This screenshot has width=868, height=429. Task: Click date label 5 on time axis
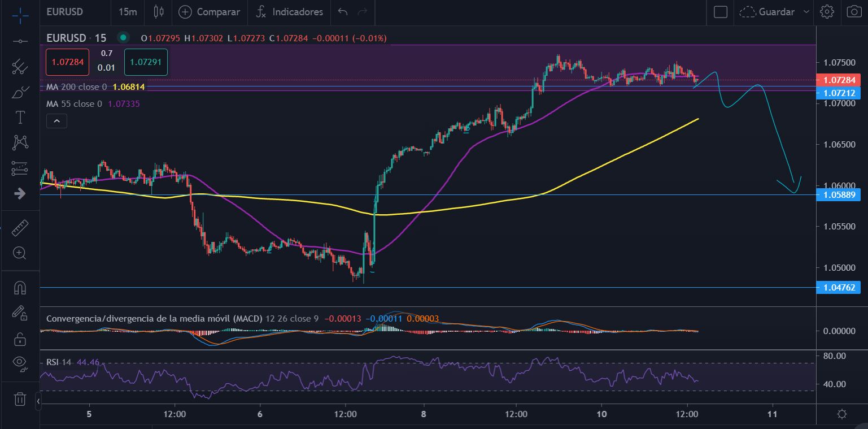click(x=89, y=414)
